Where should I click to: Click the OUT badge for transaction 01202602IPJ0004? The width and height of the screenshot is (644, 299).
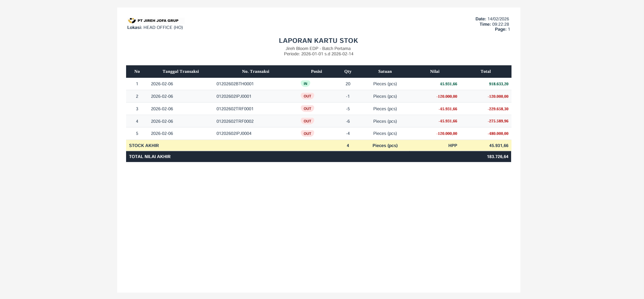(307, 133)
